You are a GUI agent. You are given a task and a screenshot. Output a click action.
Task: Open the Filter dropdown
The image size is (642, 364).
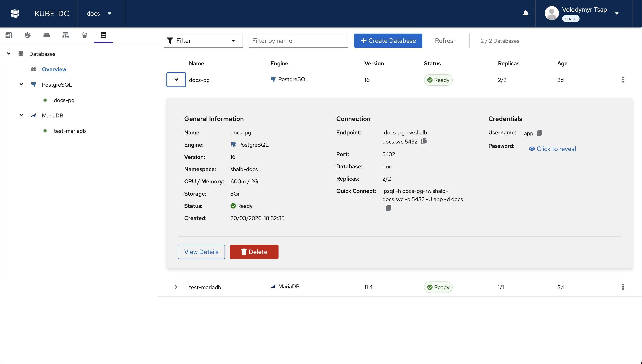(x=203, y=41)
